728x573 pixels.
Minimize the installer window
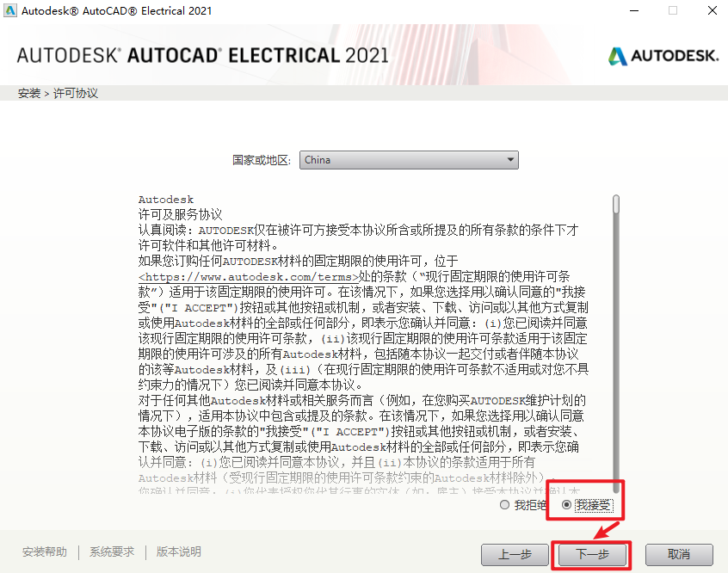(x=634, y=10)
